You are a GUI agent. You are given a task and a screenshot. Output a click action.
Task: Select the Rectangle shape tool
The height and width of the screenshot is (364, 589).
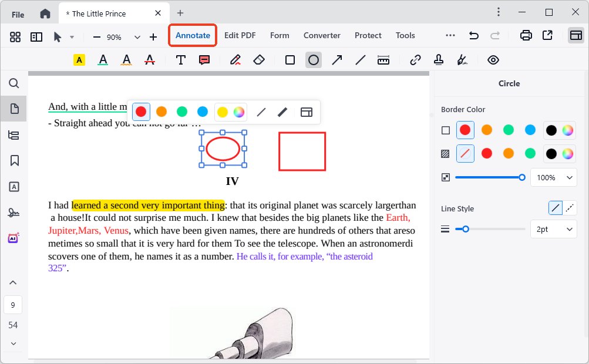coord(290,59)
